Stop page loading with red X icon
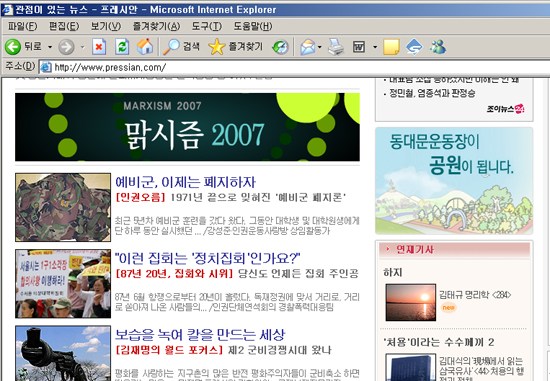550x381 pixels. (99, 47)
